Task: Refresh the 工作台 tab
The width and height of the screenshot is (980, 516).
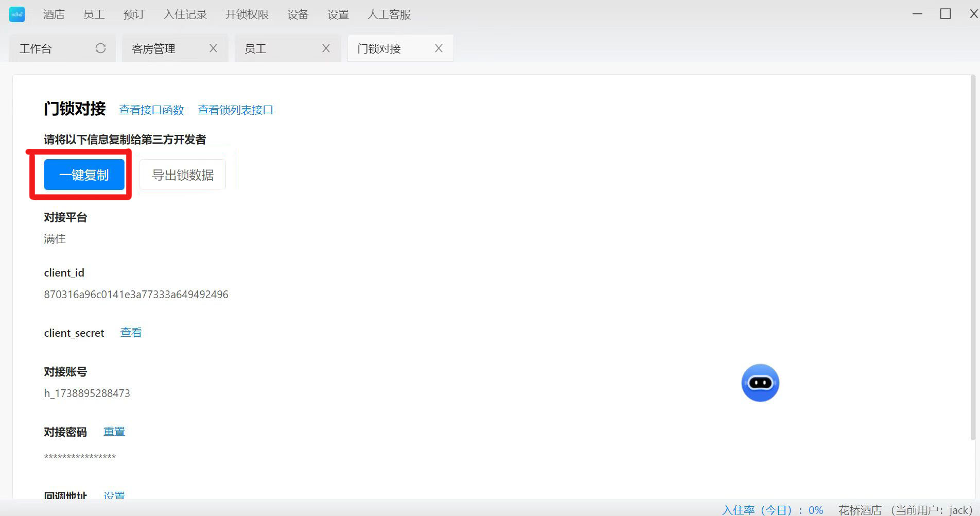Action: click(x=100, y=48)
